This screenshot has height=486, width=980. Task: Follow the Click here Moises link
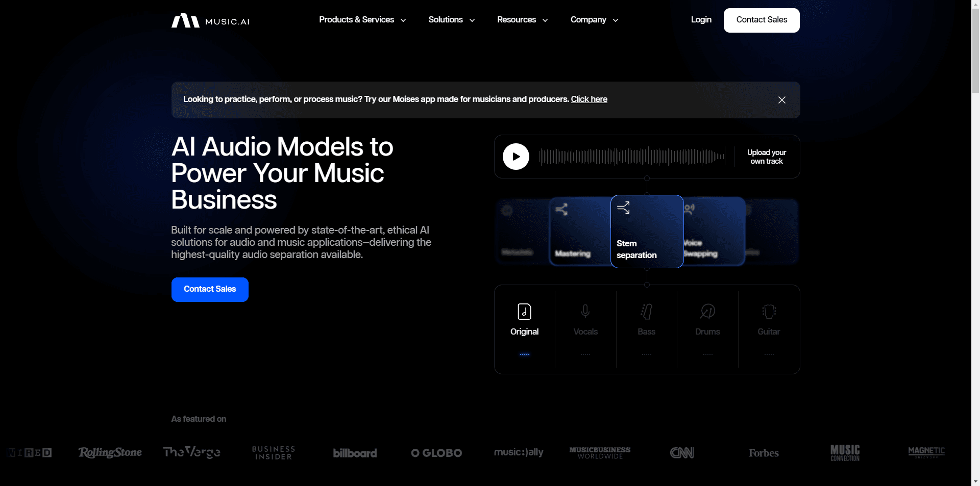coord(589,99)
